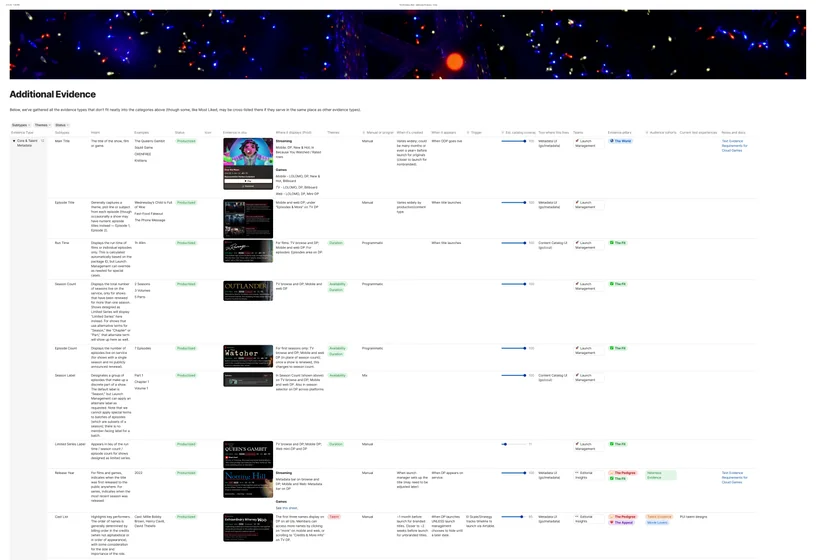This screenshot has height=560, width=816.
Task: Click Editorial Insights team tag in Cast List row
Action: pos(584,519)
